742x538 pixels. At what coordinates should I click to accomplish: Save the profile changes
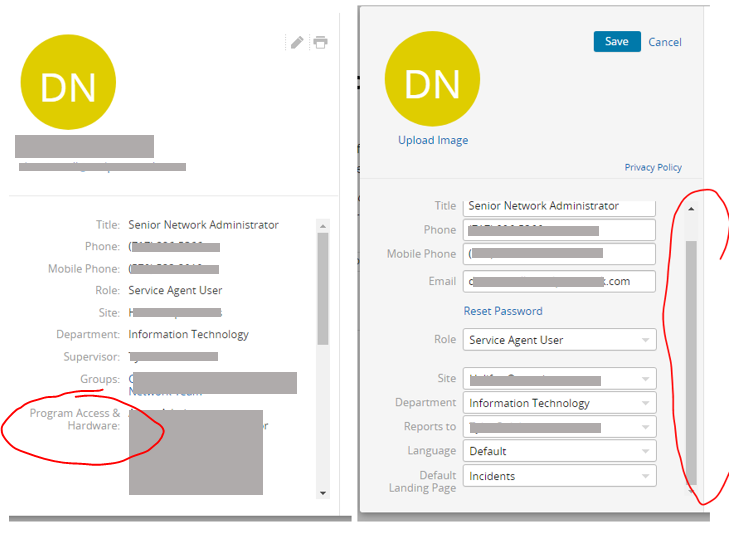pyautogui.click(x=617, y=42)
